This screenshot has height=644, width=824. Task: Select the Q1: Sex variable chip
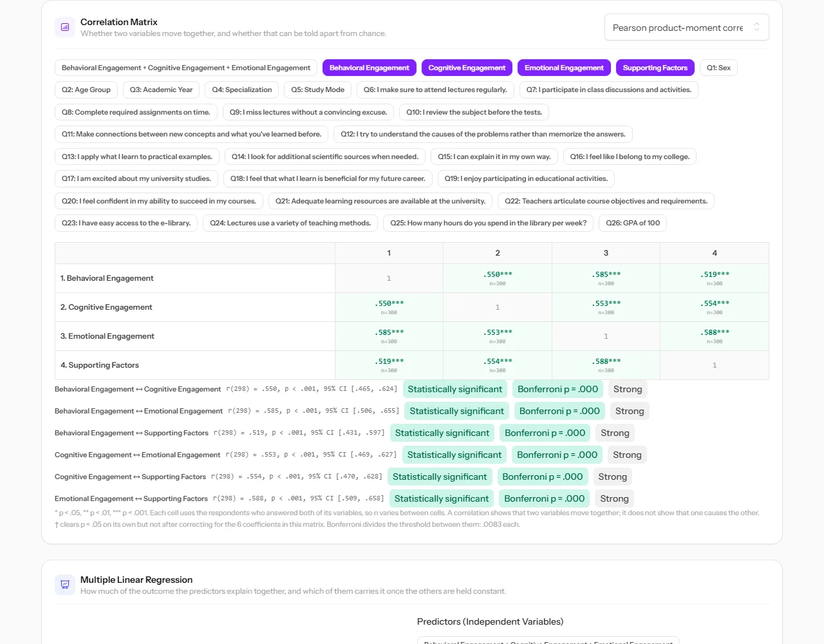[718, 68]
